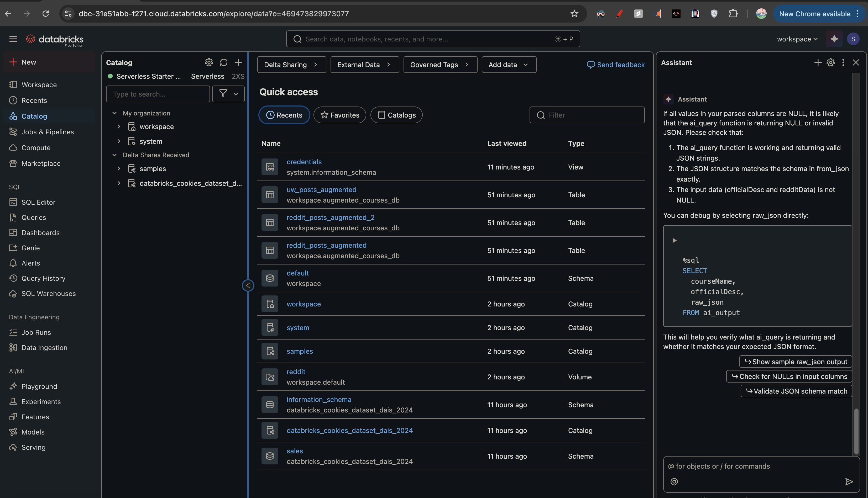This screenshot has width=868, height=498.
Task: Select the Favorites filter pill
Action: (x=339, y=115)
